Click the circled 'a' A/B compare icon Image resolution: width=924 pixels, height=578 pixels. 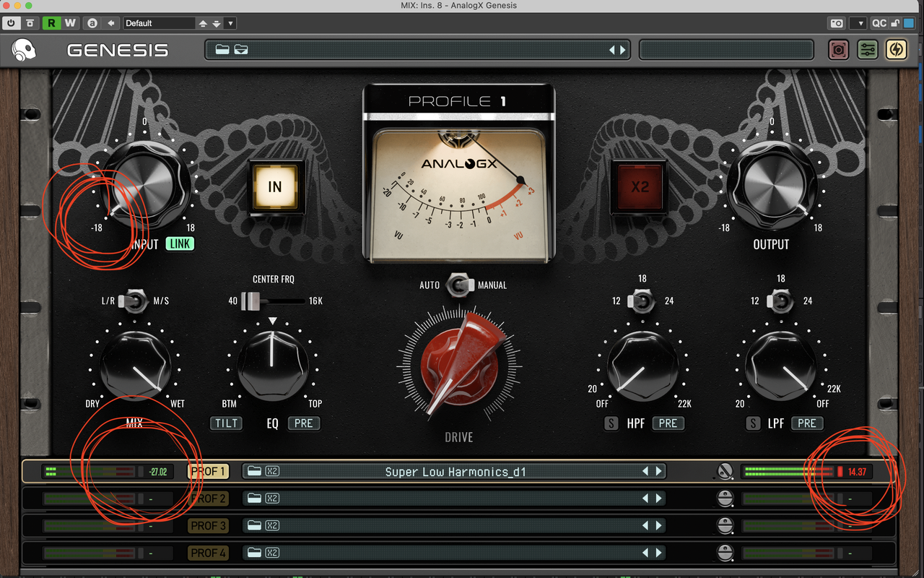click(x=92, y=23)
